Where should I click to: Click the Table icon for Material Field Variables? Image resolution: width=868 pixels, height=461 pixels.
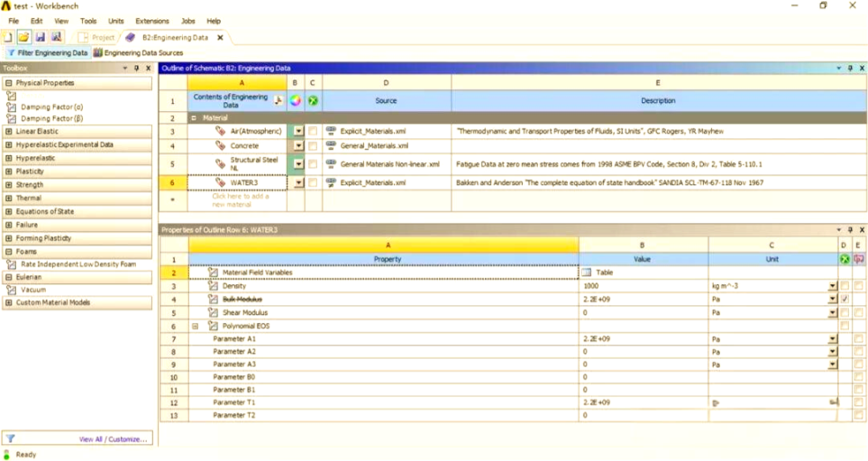tap(586, 272)
